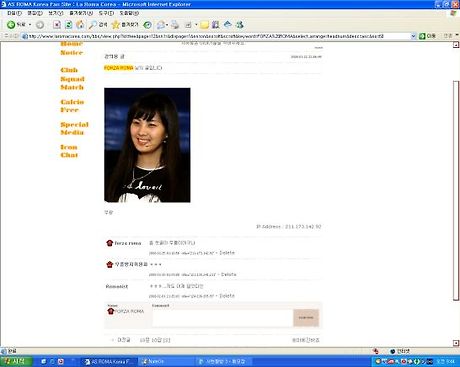Open the History clock icon
460x367 pixels.
(147, 25)
